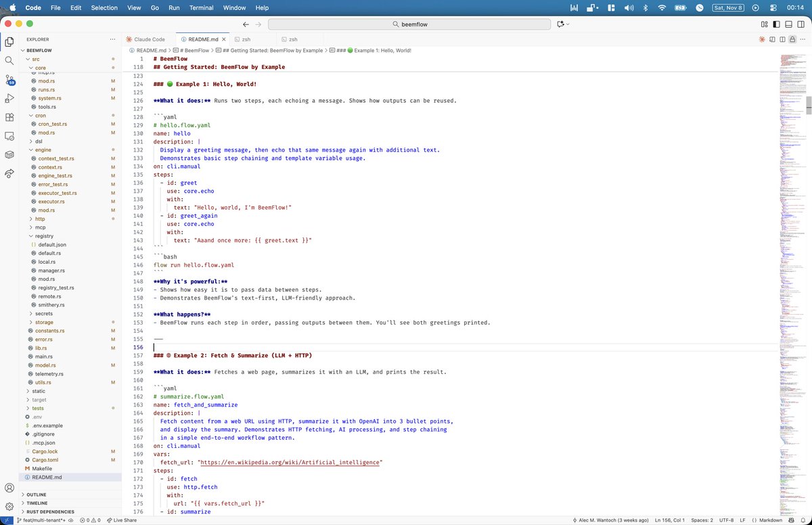
Task: Open the Manage gear icon
Action: coord(9,506)
